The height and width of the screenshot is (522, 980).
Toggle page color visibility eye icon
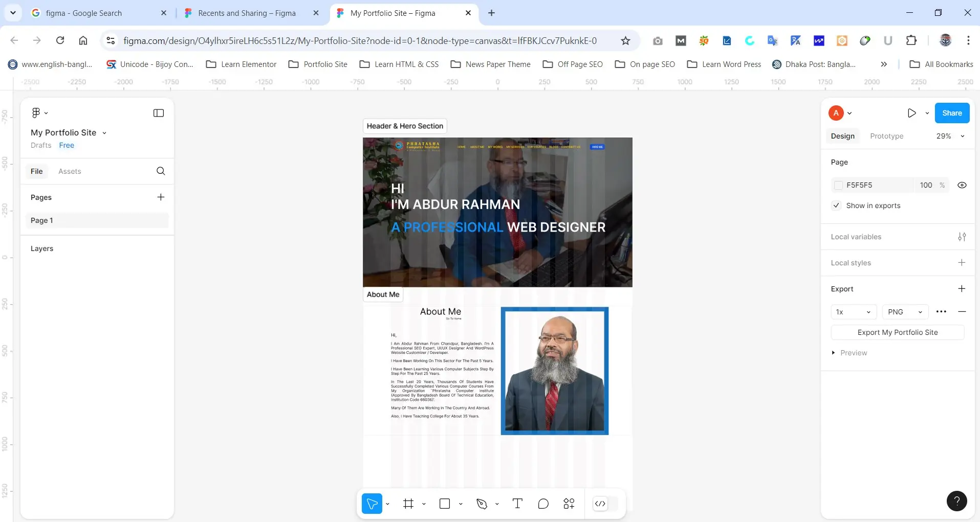(x=962, y=185)
